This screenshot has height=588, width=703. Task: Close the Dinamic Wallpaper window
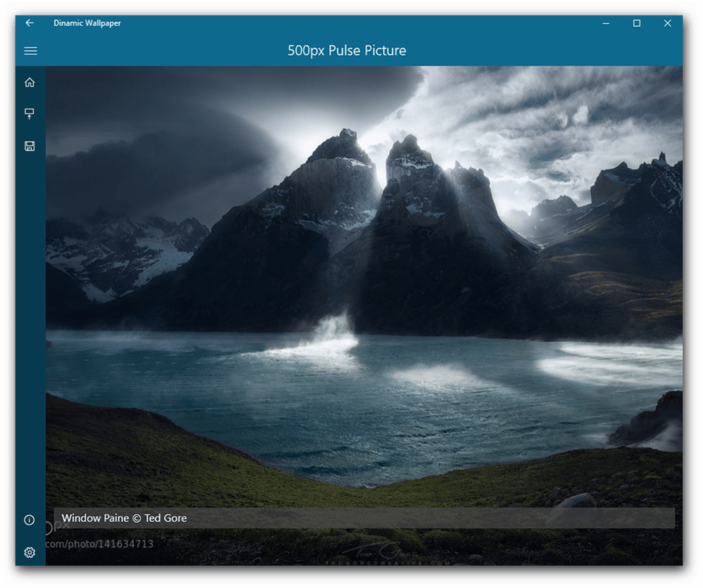668,23
